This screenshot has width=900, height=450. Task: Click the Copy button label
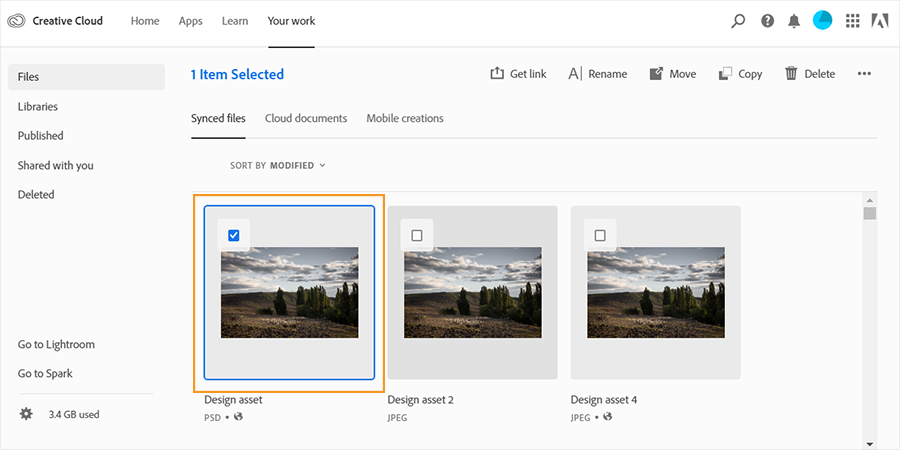[x=750, y=74]
